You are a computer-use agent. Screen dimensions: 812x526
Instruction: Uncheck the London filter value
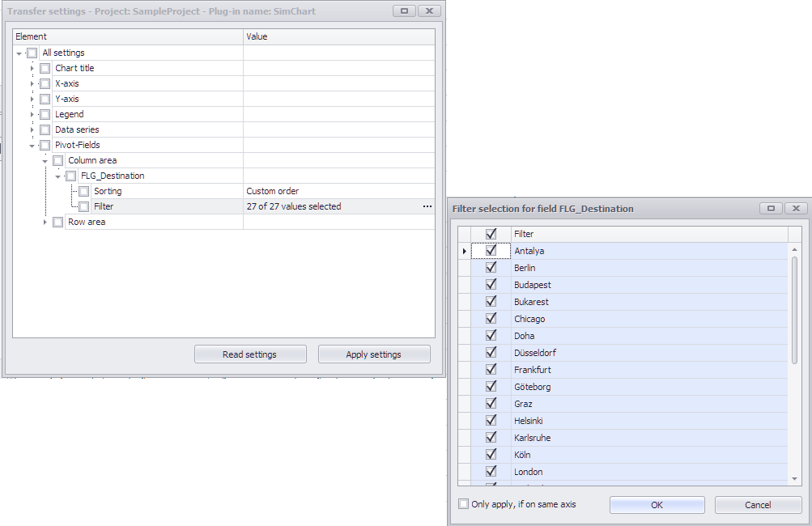pos(491,472)
